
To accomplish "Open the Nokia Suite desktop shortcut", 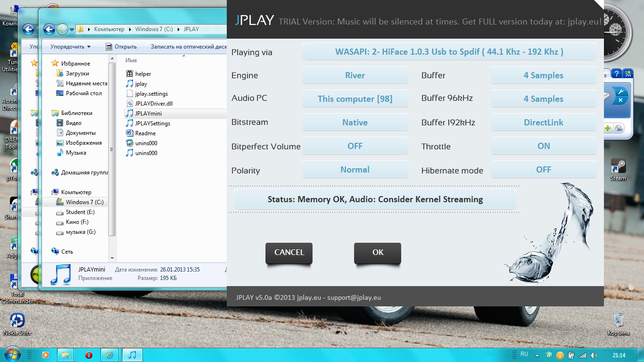I will tap(17, 324).
